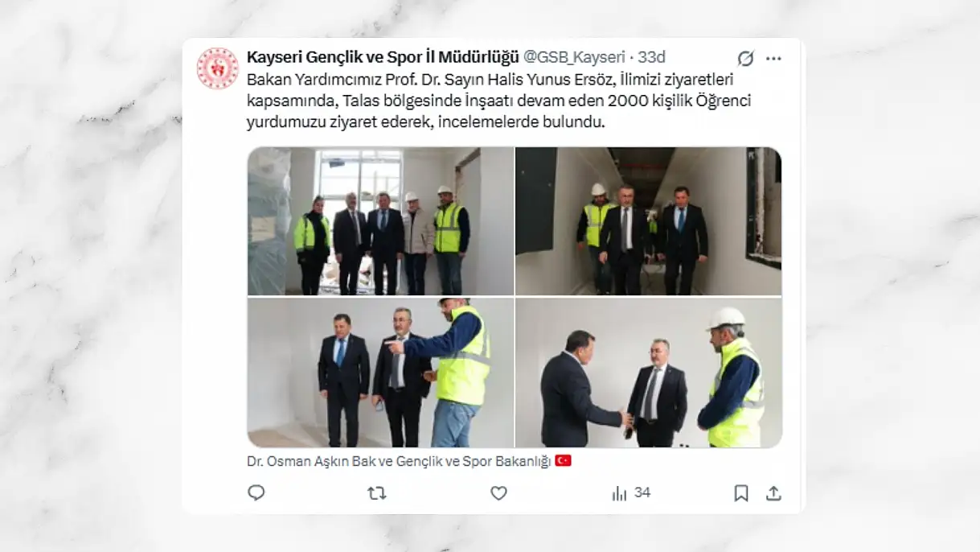The image size is (980, 552).
Task: Open the three-dot more options menu
Action: pos(773,58)
